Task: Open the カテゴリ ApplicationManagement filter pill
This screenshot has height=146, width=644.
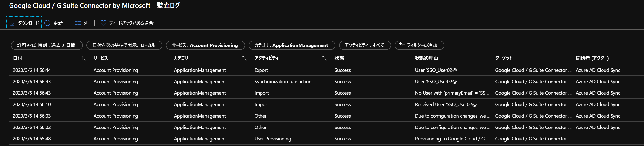Action: coord(291,45)
